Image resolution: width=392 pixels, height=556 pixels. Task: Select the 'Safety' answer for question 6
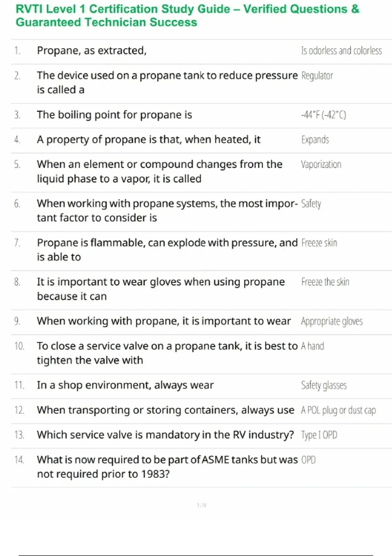coord(311,204)
